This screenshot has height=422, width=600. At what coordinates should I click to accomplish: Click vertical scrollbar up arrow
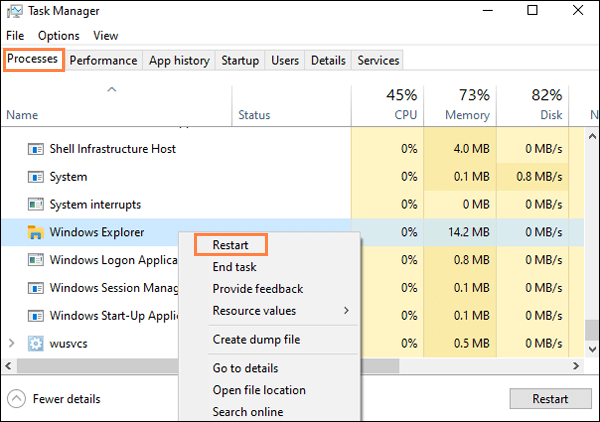coord(592,136)
